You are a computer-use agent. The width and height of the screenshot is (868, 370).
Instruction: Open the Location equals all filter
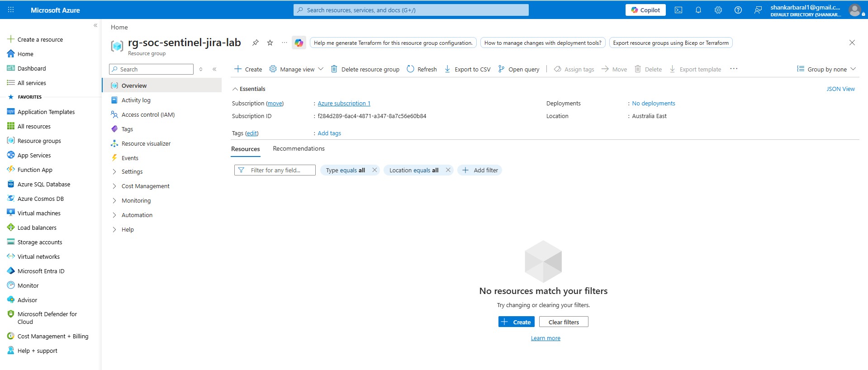point(413,170)
